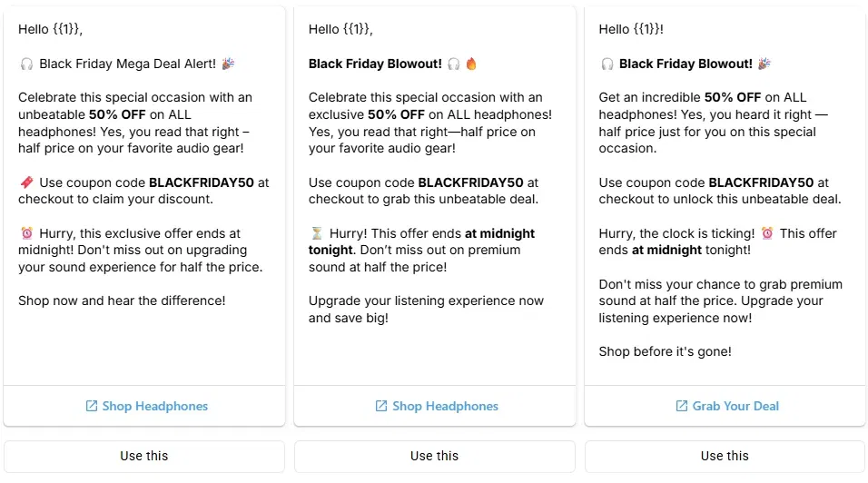
Task: Click party popper emoji in the right template heading
Action: [x=764, y=64]
